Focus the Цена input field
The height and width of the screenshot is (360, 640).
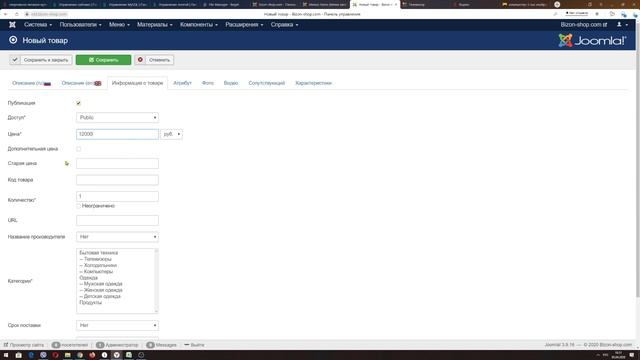click(x=117, y=134)
